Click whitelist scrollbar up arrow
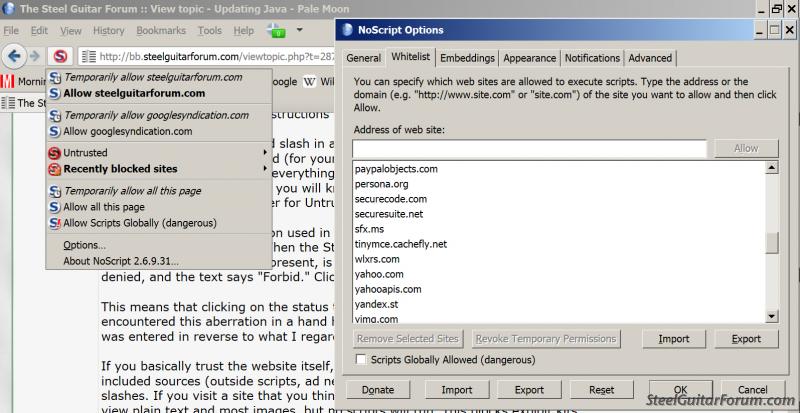The width and height of the screenshot is (800, 413). [x=772, y=167]
